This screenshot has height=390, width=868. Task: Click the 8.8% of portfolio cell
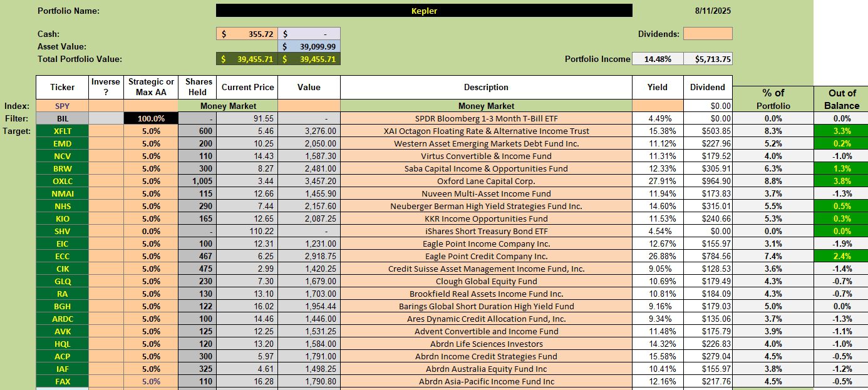tap(773, 181)
